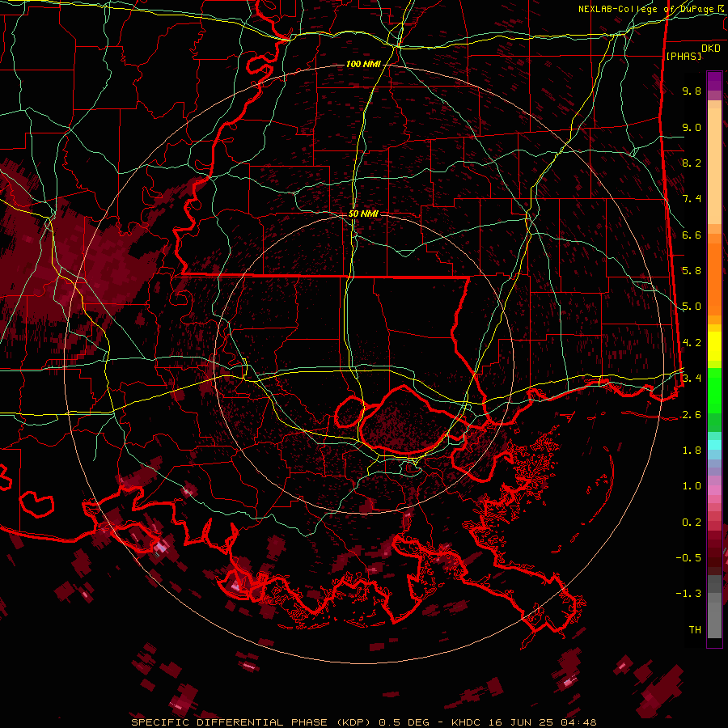Screen dimensions: 728x728
Task: Click the -1.3 scale value
Action: (x=688, y=594)
